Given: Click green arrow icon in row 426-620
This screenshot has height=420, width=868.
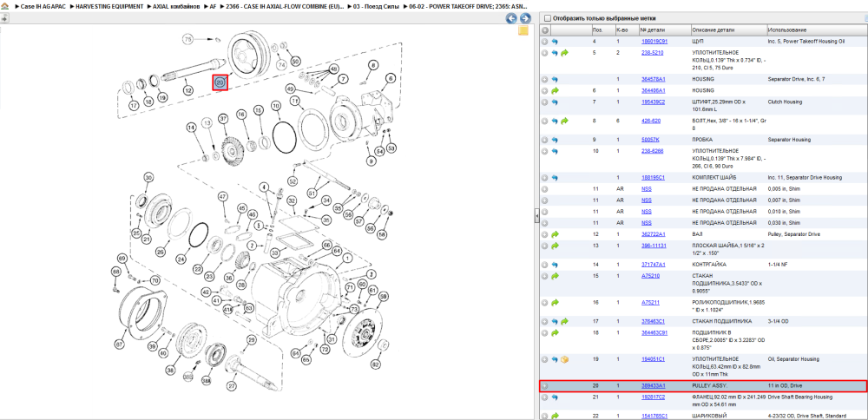Looking at the screenshot, I should [564, 121].
